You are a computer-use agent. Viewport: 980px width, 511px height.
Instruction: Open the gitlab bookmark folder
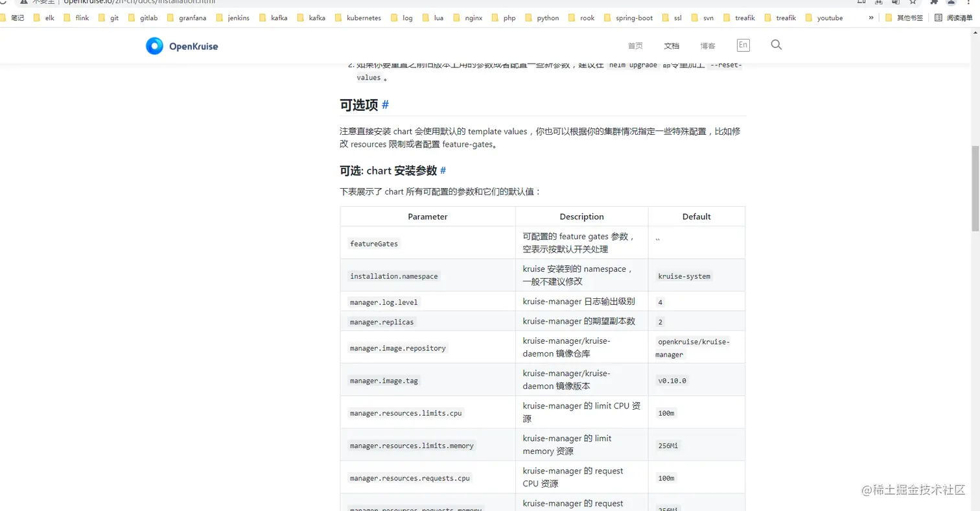(x=143, y=18)
